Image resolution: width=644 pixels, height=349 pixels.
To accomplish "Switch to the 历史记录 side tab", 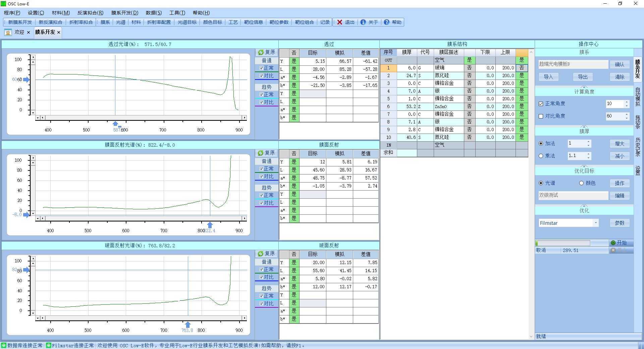I will [638, 147].
